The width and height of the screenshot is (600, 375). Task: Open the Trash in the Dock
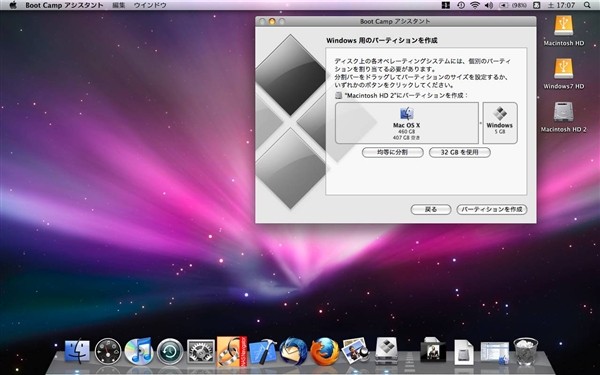click(x=525, y=351)
